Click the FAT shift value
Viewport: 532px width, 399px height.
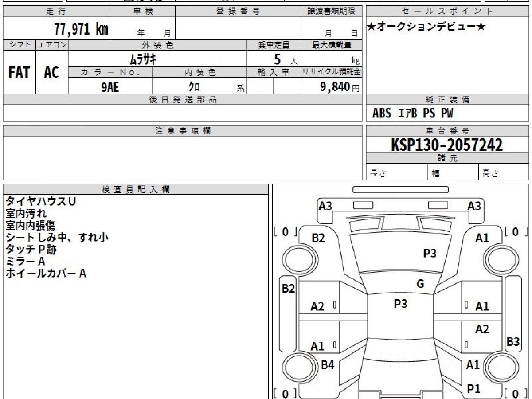tap(19, 73)
